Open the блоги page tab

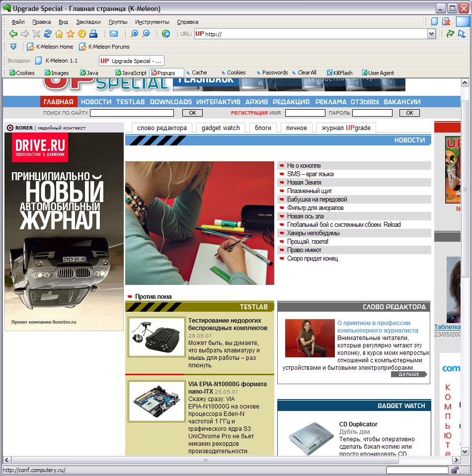point(263,128)
